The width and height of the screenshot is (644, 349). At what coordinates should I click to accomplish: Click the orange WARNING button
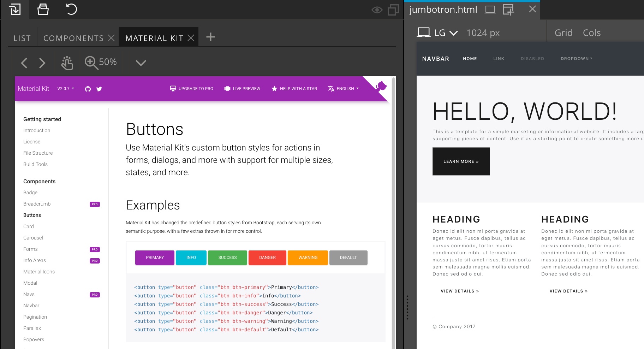pyautogui.click(x=308, y=258)
